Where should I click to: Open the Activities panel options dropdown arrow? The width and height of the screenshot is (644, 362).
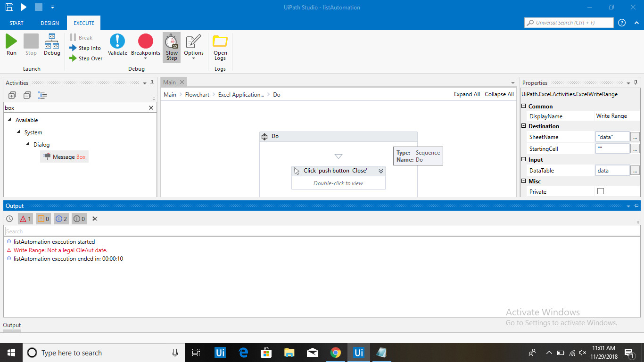pos(145,83)
